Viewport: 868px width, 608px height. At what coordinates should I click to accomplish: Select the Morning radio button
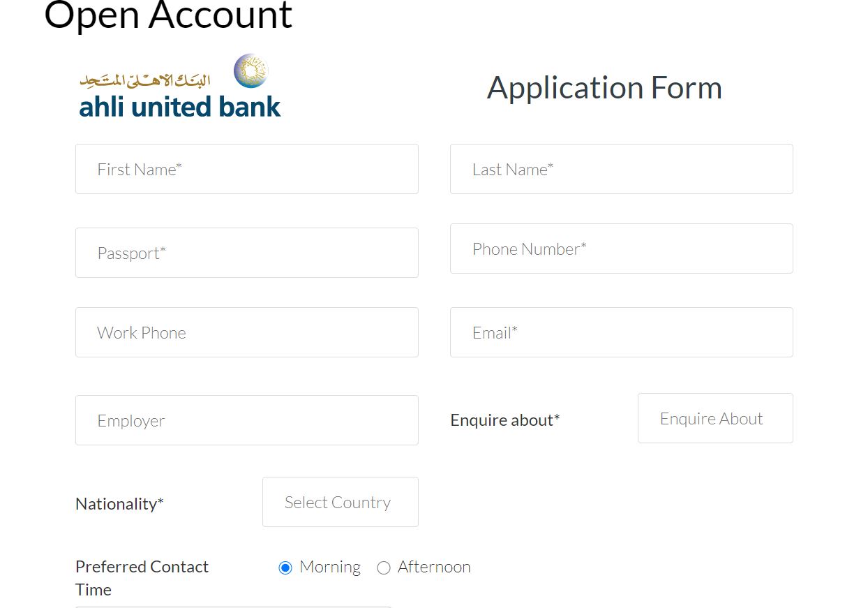285,568
